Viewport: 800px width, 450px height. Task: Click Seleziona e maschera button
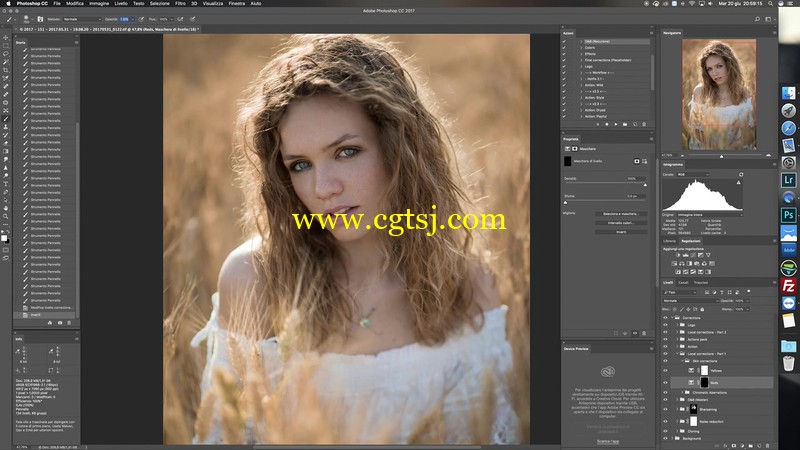[x=621, y=214]
